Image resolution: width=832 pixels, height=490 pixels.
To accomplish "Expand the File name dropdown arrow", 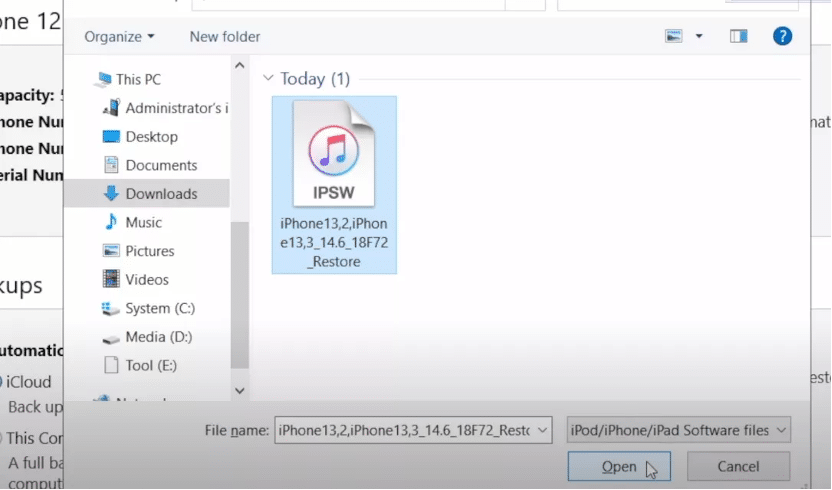I will click(542, 430).
